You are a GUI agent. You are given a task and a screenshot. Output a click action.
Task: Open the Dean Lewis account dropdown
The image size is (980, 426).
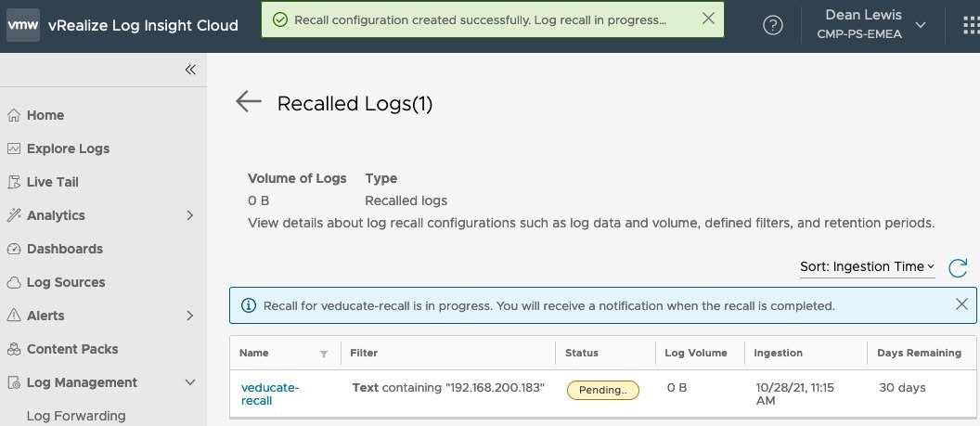[872, 24]
